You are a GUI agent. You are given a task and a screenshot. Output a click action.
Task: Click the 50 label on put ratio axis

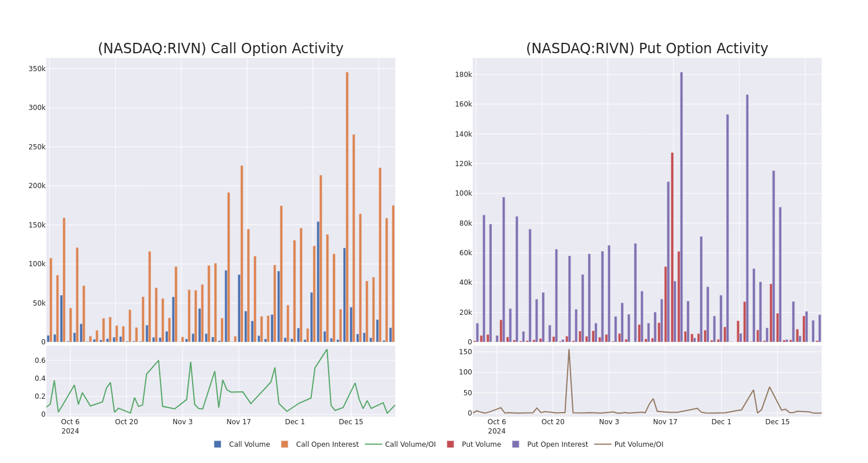pos(468,393)
